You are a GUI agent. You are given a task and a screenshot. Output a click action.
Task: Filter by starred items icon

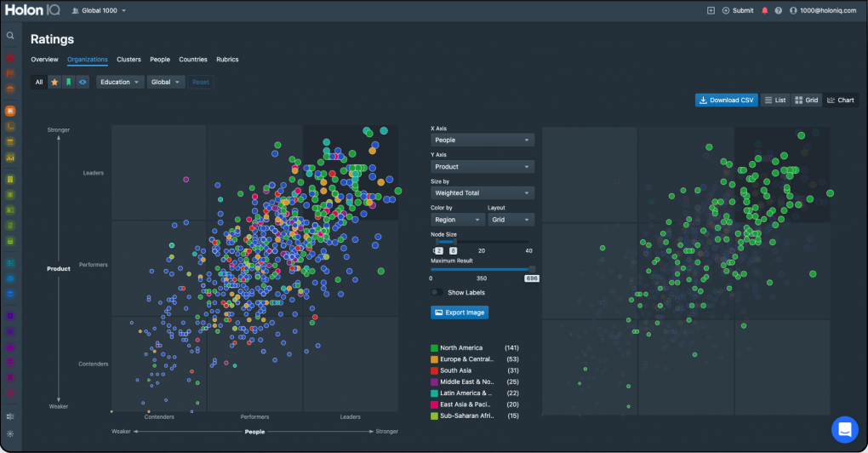click(x=54, y=82)
